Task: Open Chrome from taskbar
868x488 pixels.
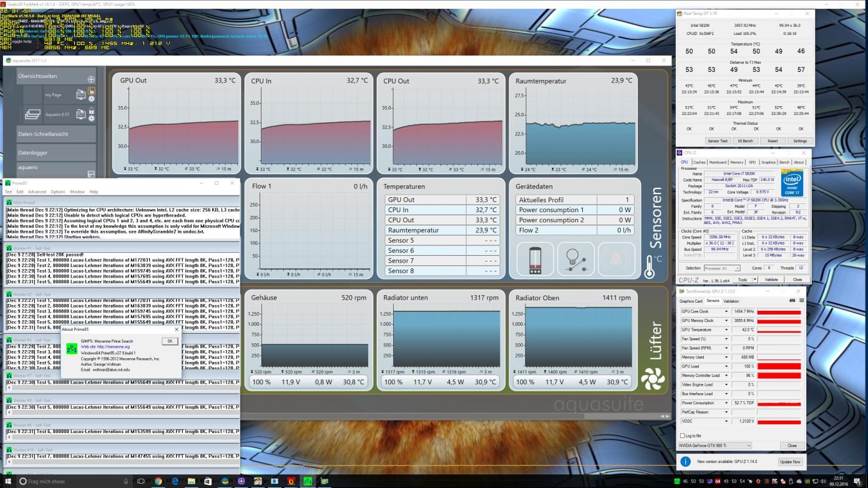Action: 158,482
